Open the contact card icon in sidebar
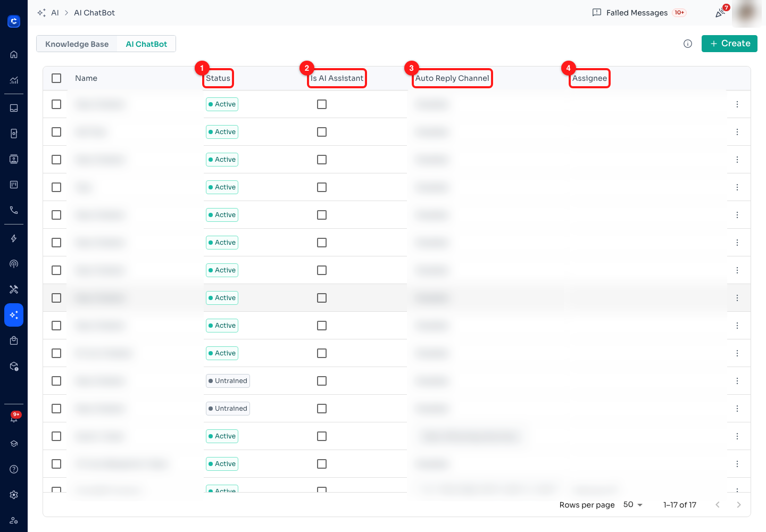766x532 pixels. (x=14, y=159)
